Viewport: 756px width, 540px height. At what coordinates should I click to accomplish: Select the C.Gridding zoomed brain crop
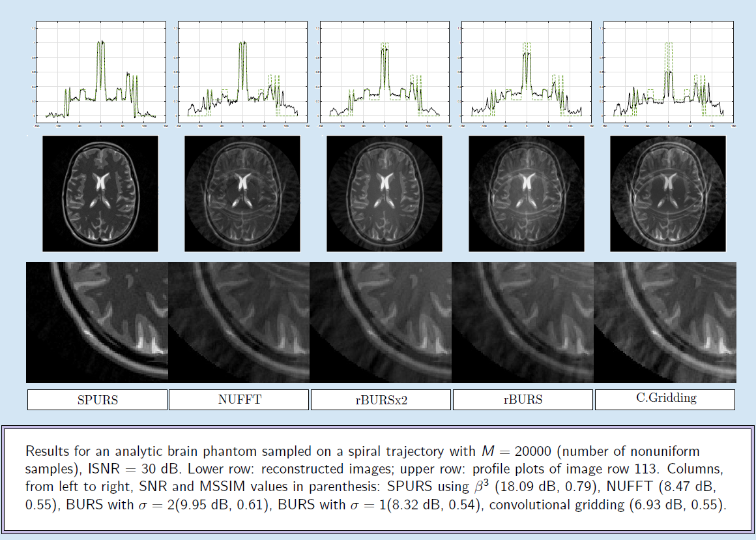pyautogui.click(x=665, y=322)
